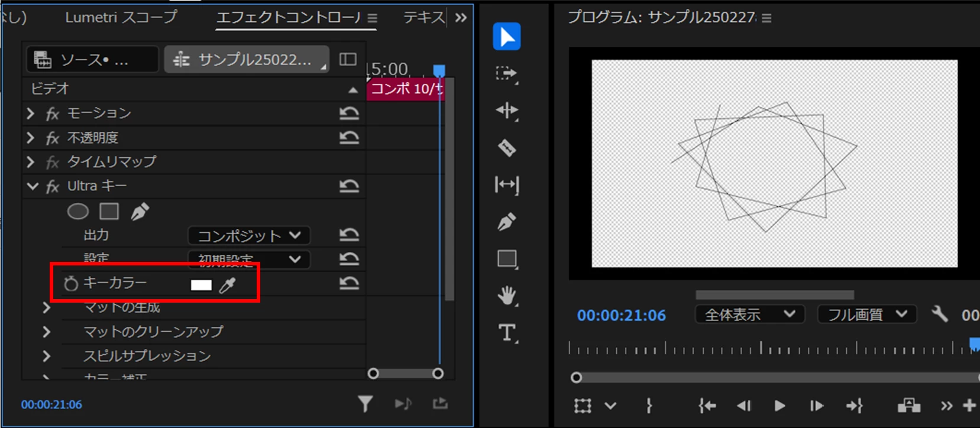The height and width of the screenshot is (428, 980).
Task: Toggle animation stopwatch for キーカラー
Action: (71, 284)
